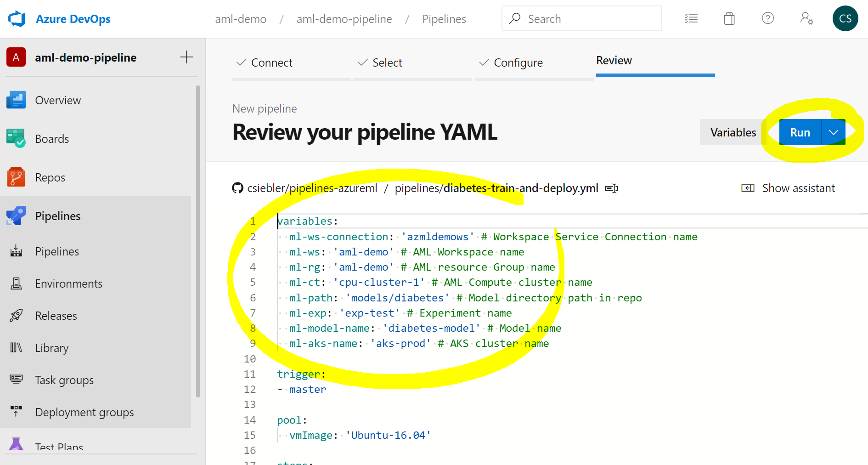Open the Pipelines sub-item
The image size is (868, 465).
coord(96,251)
